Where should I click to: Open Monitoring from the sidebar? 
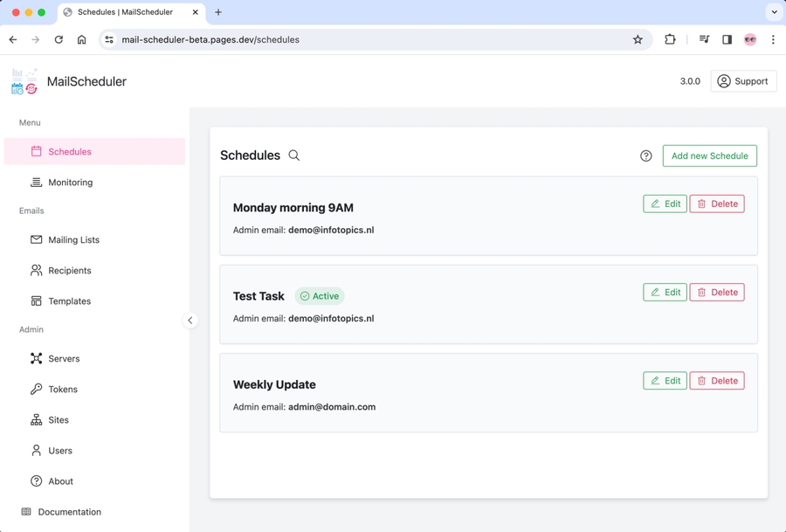(70, 182)
